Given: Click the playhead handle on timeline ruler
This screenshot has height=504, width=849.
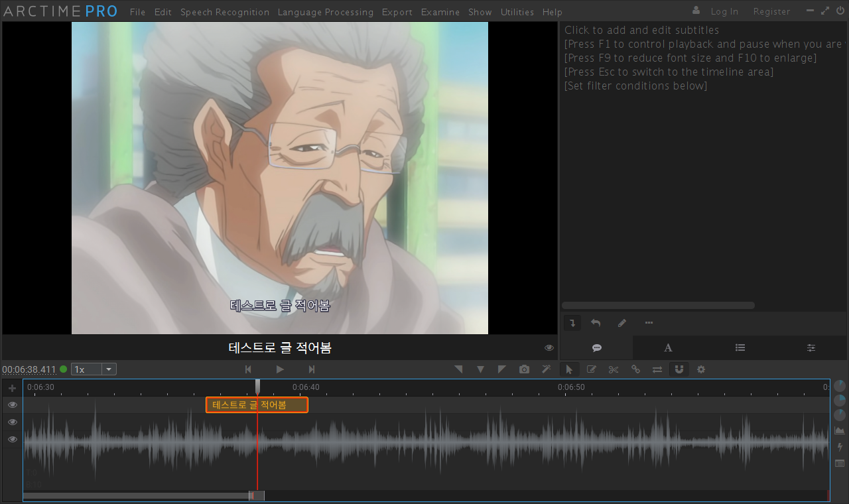Looking at the screenshot, I should 257,387.
